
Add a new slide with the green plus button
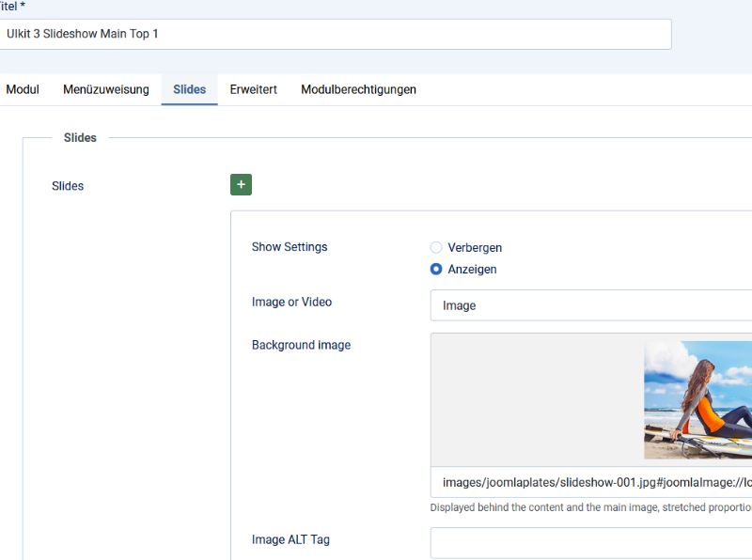pyautogui.click(x=241, y=185)
